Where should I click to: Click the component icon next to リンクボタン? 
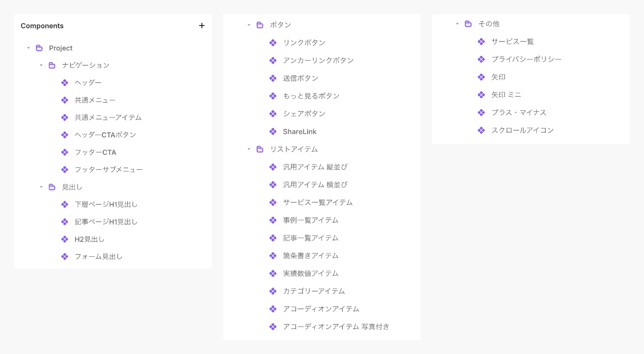[273, 42]
